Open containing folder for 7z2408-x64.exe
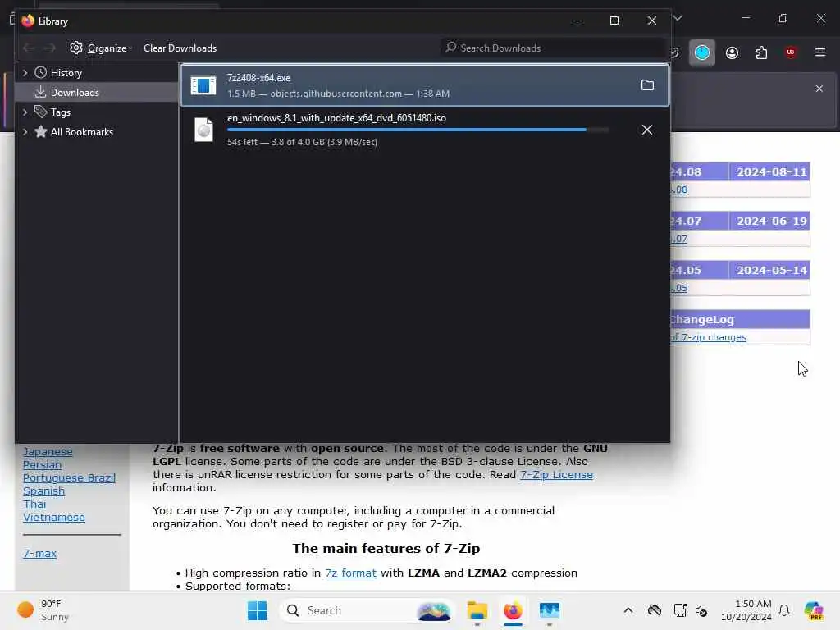Image resolution: width=840 pixels, height=630 pixels. [x=647, y=85]
